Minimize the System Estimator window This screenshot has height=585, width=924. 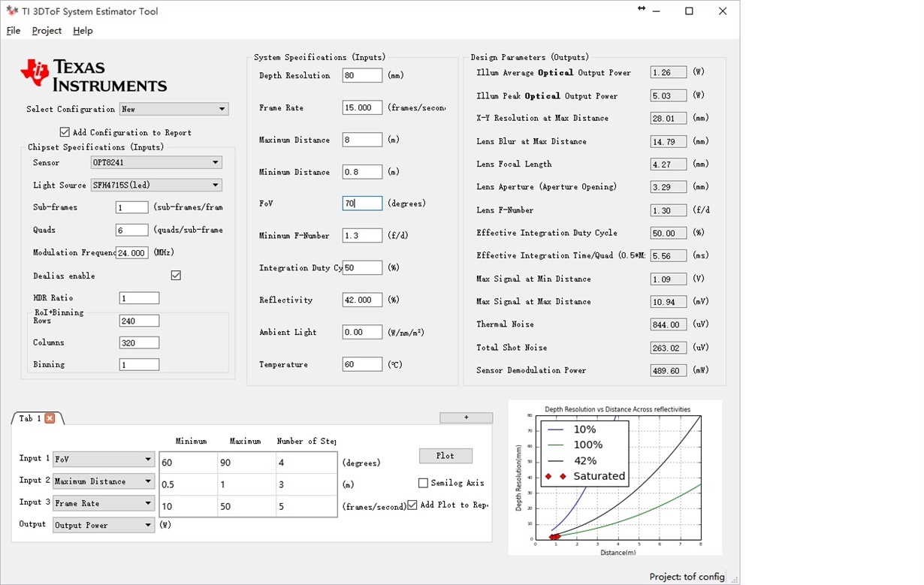(657, 11)
